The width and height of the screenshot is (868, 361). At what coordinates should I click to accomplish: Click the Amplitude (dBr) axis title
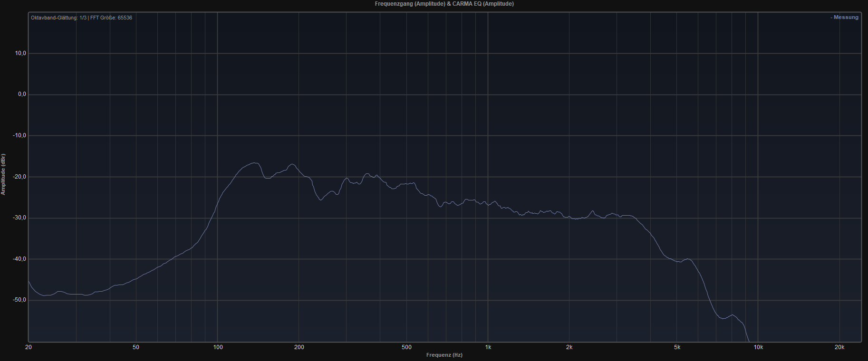(x=3, y=174)
